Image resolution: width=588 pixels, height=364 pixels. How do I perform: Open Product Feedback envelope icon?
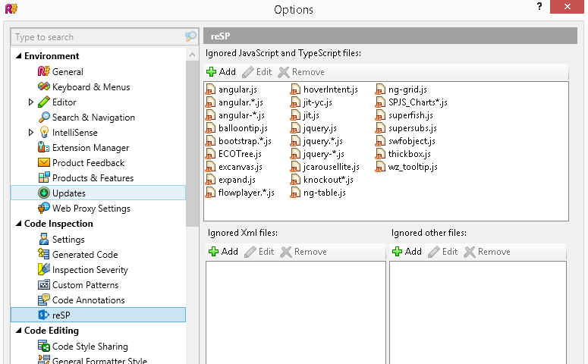pos(44,163)
